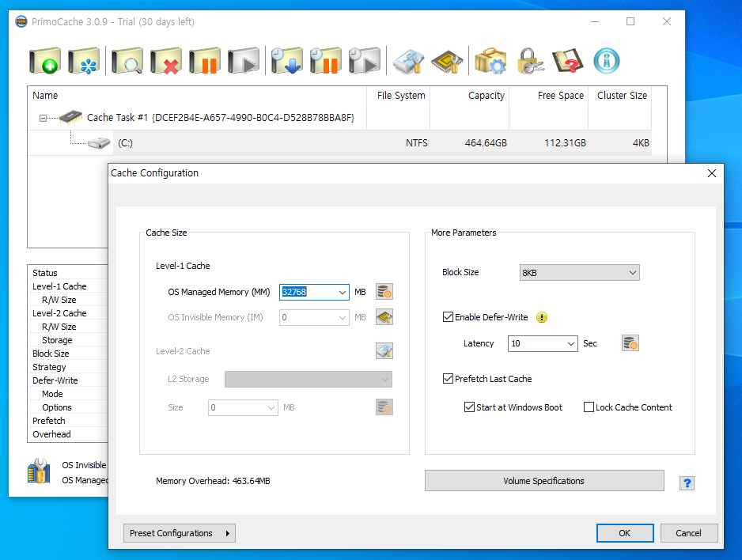Viewport: 742px width, 560px height.
Task: Click the pause cache task icon with orange bars
Action: pyautogui.click(x=205, y=61)
